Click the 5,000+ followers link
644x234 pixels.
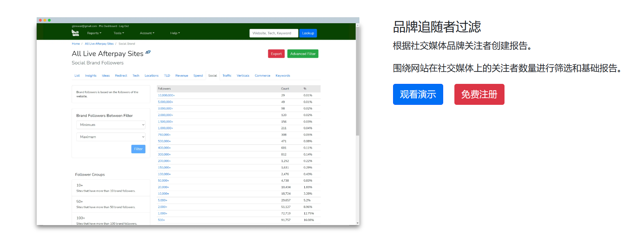(x=163, y=200)
